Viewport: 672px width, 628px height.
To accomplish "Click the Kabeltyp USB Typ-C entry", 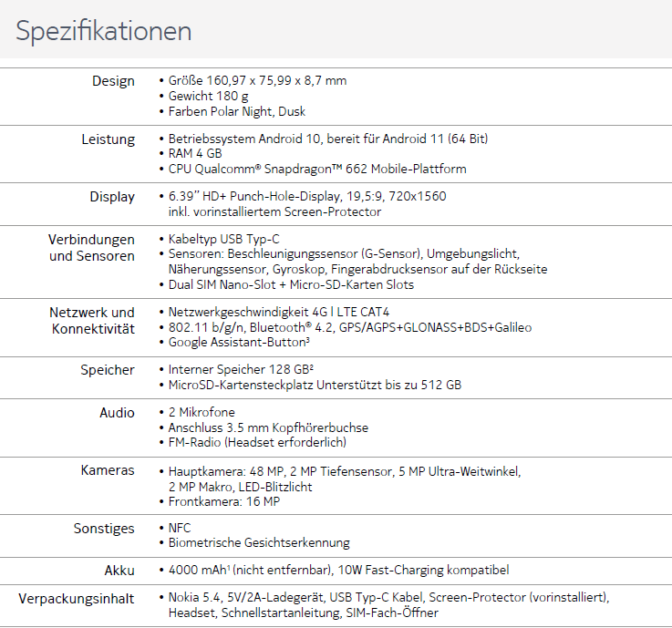I will point(223,239).
